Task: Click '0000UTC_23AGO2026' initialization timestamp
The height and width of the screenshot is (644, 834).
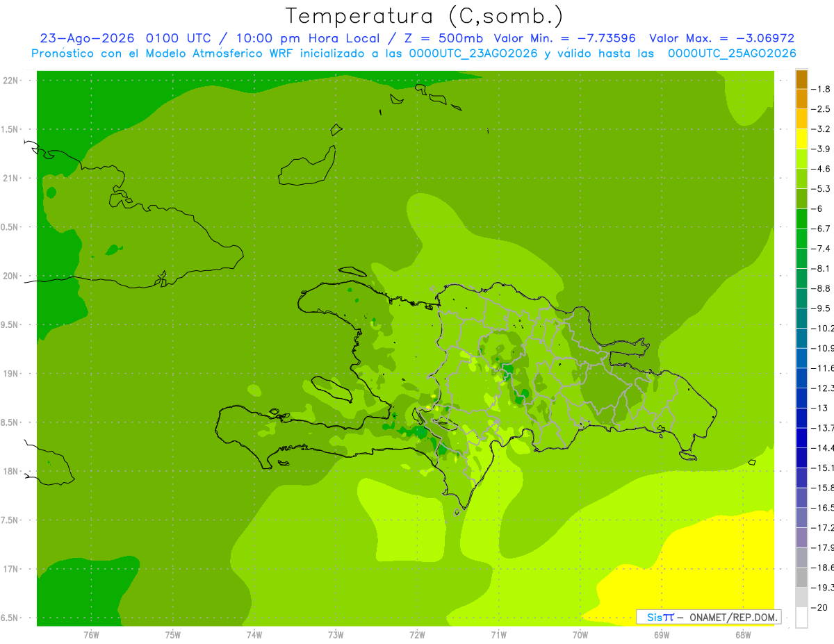Action: [473, 53]
